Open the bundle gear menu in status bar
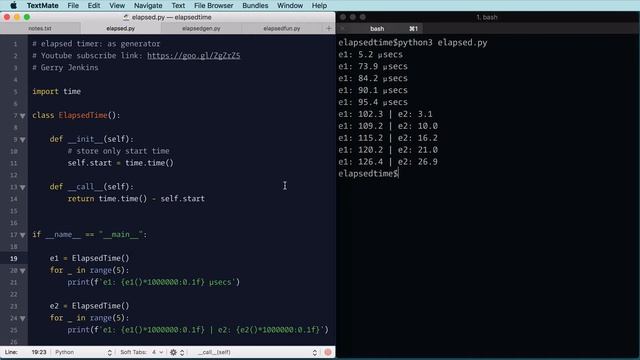Image resolution: width=640 pixels, height=360 pixels. pos(176,352)
